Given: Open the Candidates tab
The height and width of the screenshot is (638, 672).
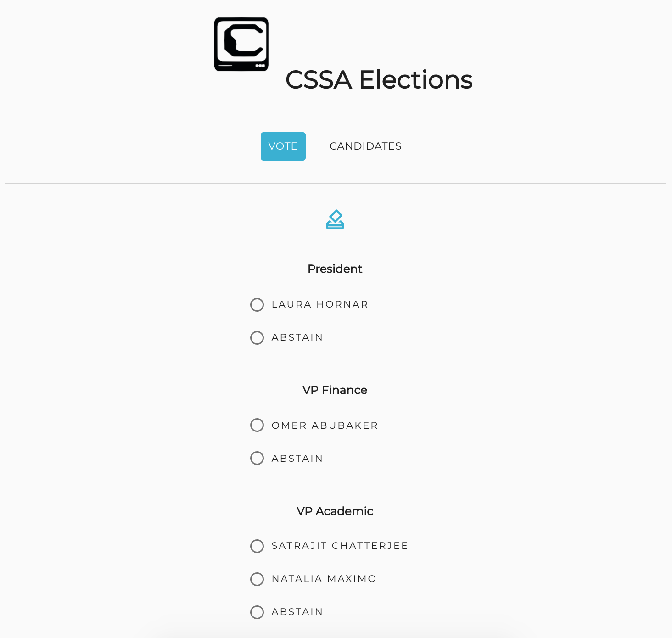Looking at the screenshot, I should 365,146.
